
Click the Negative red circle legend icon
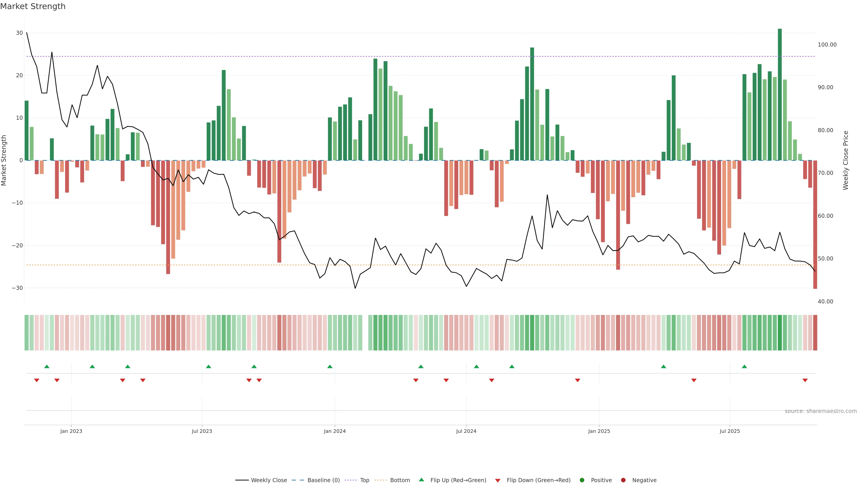[x=623, y=480]
